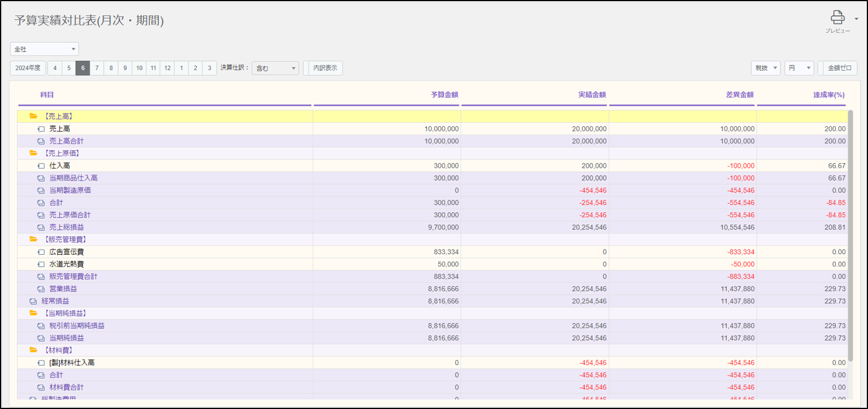Click the icon beside 広告宣伝費 row
This screenshot has height=409, width=868.
[x=41, y=252]
